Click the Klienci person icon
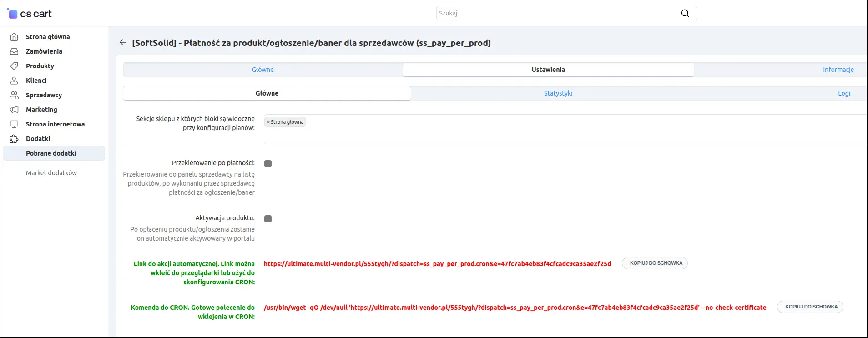This screenshot has width=868, height=338. [14, 81]
